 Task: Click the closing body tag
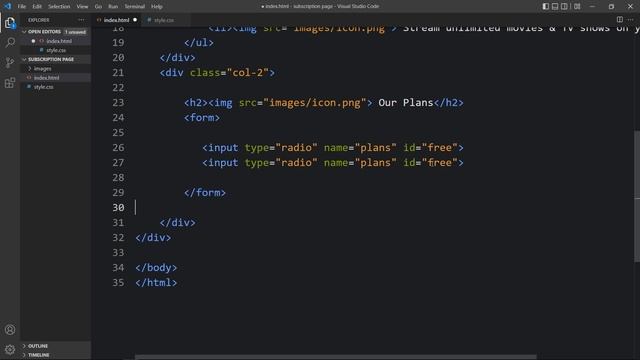[x=156, y=267]
